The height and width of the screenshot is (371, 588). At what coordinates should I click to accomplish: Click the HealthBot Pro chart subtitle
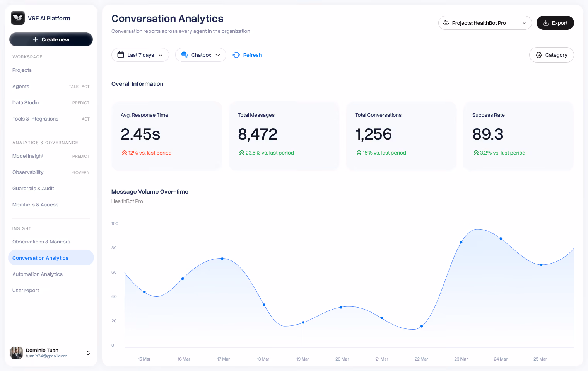pyautogui.click(x=127, y=201)
